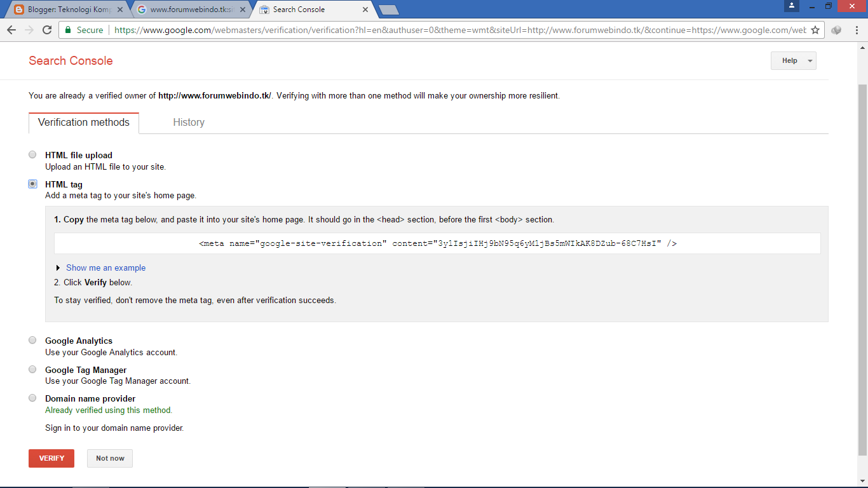
Task: Select the Verification methods tab
Action: click(84, 123)
